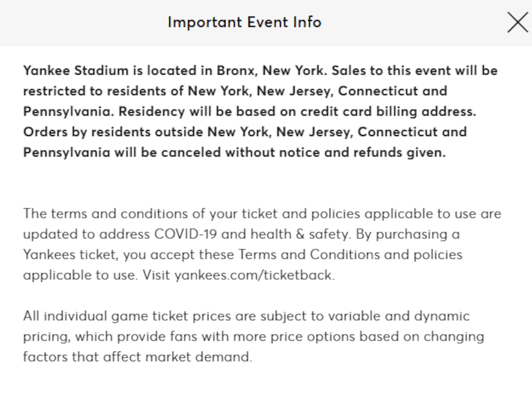Click the phrase 'refunds given' in bold text
The height and width of the screenshot is (393, 532).
399,153
